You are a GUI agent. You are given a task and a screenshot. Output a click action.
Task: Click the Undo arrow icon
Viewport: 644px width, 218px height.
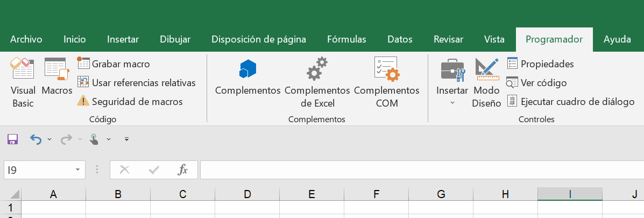(x=36, y=139)
